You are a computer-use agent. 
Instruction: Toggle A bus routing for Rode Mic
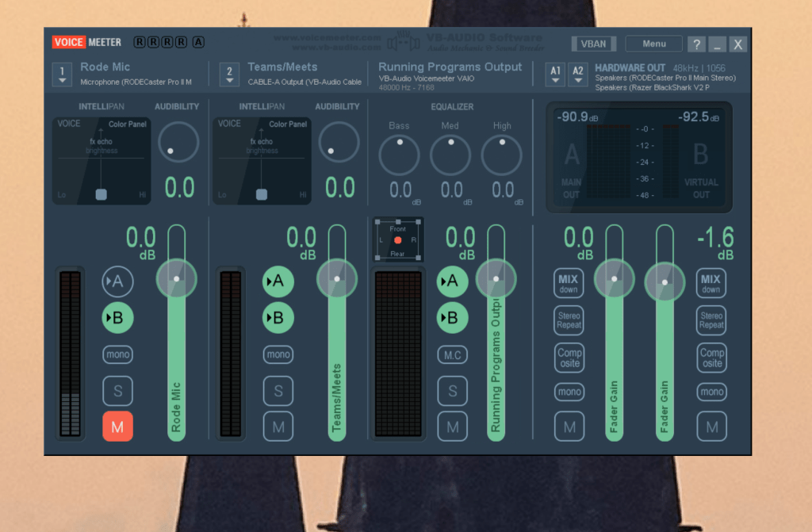point(117,281)
